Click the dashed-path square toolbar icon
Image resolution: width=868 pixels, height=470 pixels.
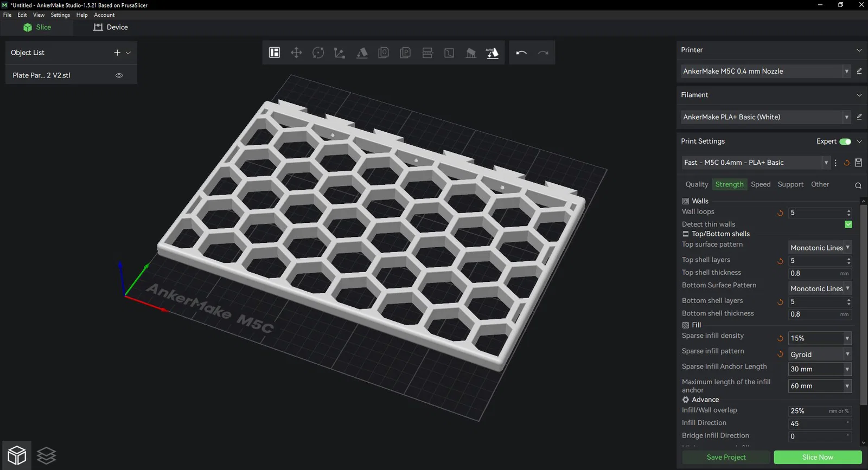pyautogui.click(x=449, y=53)
